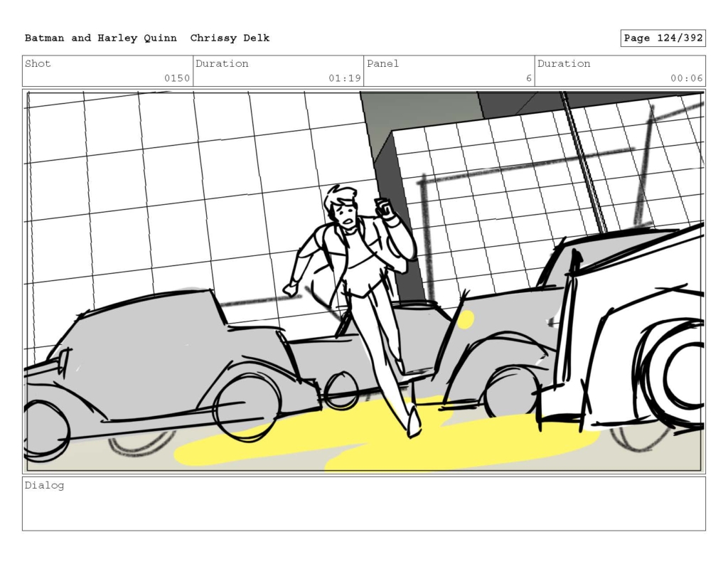
Task: Click the Duration label above "00:06"
Action: 564,63
